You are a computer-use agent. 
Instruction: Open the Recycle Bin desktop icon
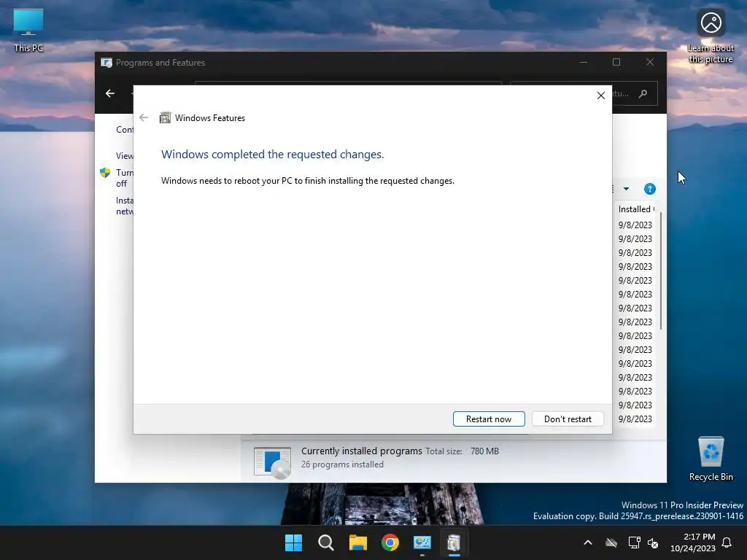(711, 459)
